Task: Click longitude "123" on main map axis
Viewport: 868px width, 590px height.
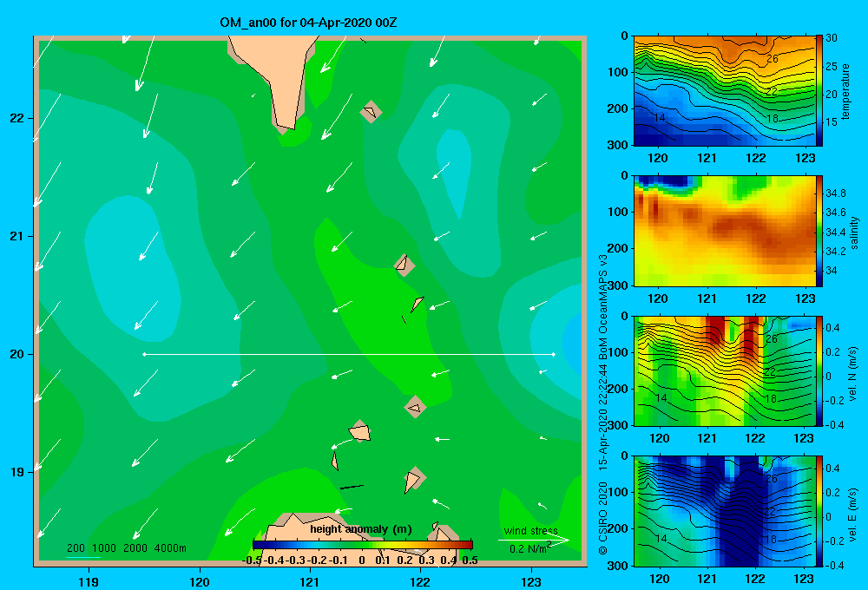Action: coord(531,581)
